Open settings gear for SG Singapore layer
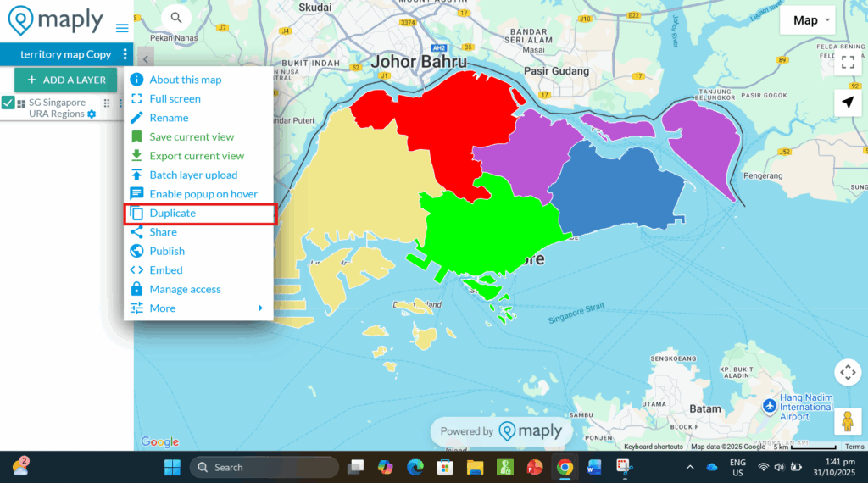 (92, 114)
